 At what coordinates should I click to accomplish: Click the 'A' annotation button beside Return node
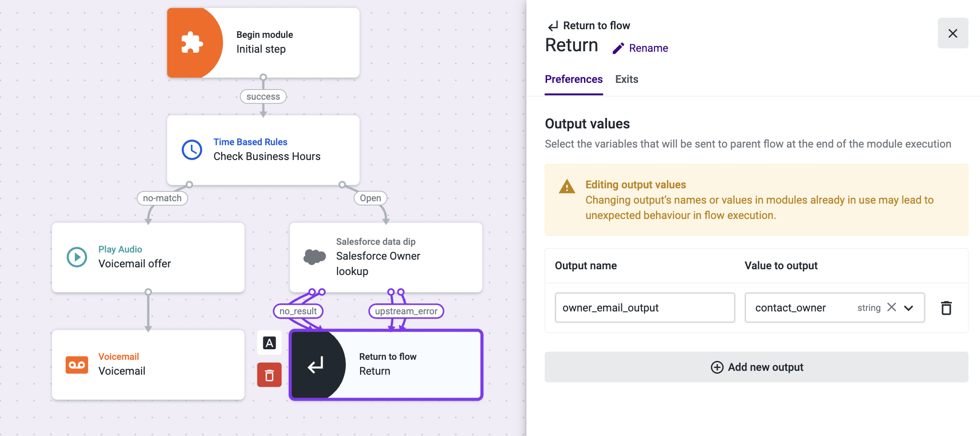point(269,343)
